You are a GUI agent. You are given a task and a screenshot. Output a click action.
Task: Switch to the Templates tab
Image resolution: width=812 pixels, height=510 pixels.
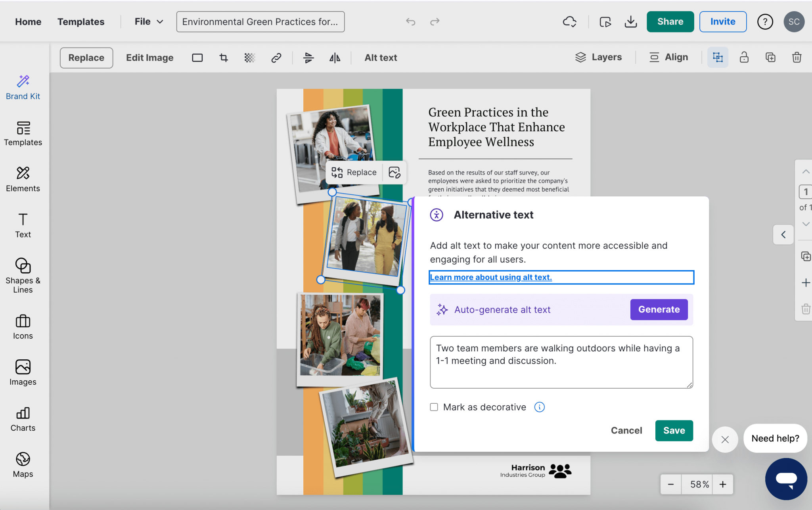tap(81, 21)
